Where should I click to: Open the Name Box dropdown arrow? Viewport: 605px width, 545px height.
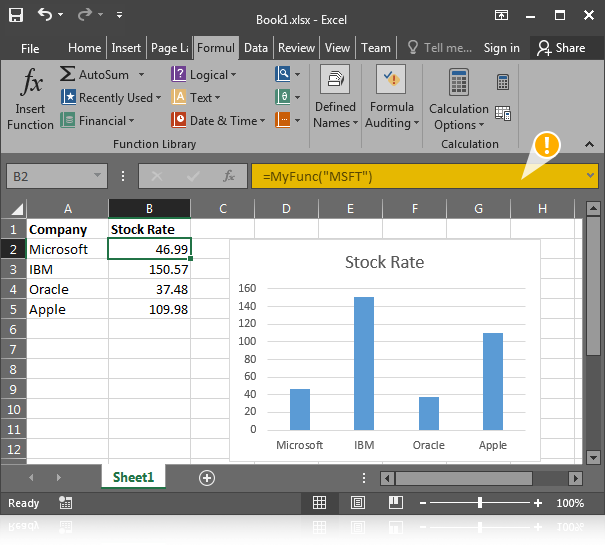pos(97,176)
